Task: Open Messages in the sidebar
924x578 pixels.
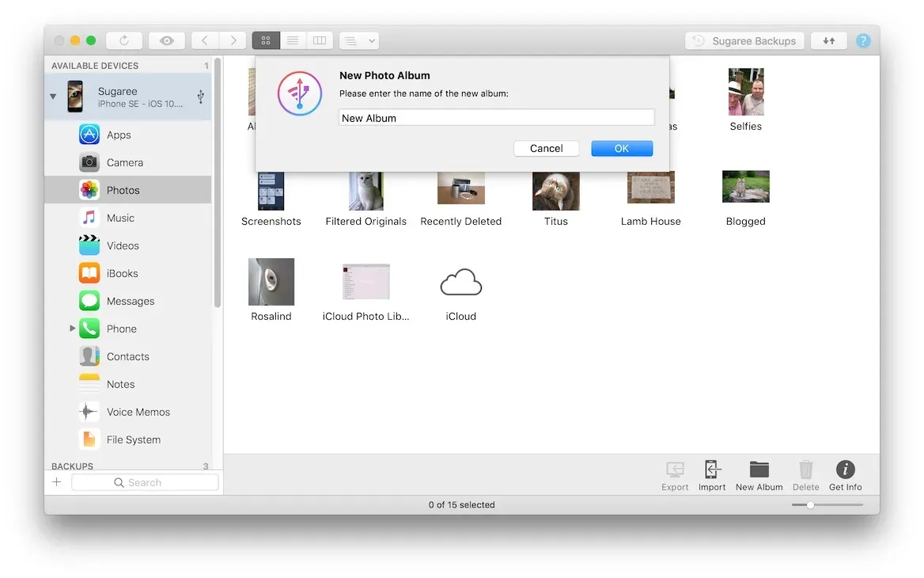Action: coord(130,301)
